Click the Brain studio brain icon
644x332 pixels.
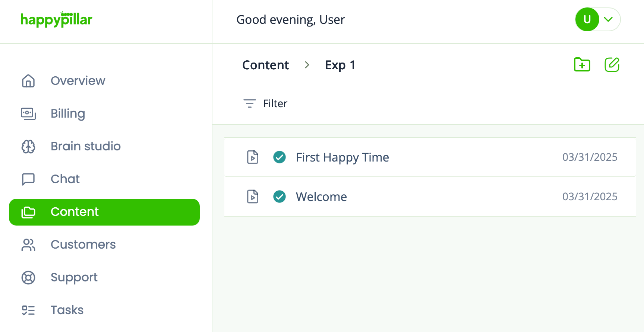coord(28,146)
